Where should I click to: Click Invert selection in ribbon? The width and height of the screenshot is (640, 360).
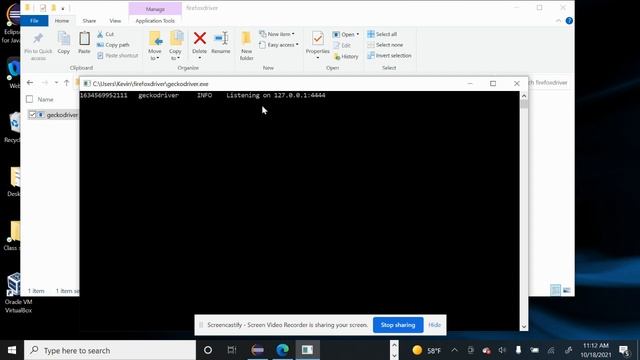click(x=389, y=56)
